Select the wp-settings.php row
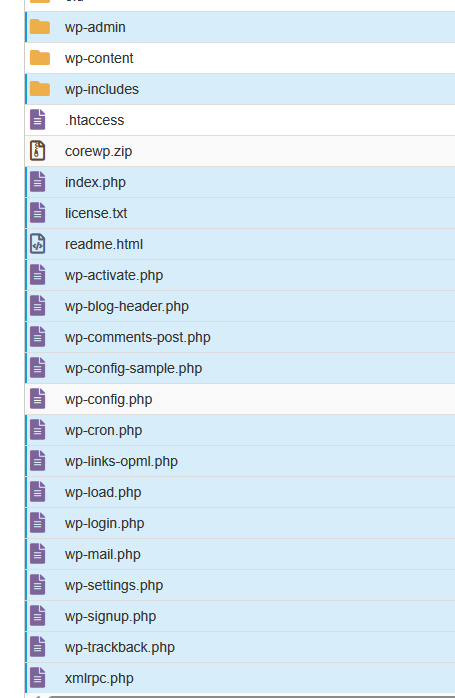 coord(240,585)
